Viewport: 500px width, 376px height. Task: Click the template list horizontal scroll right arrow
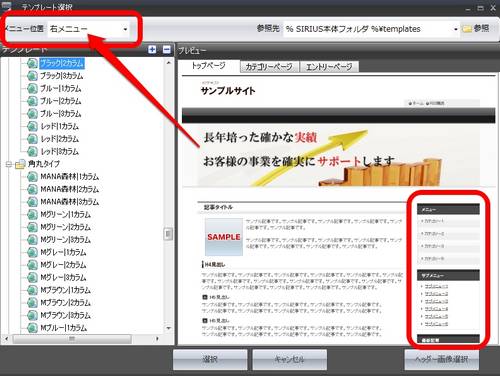pyautogui.click(x=157, y=339)
